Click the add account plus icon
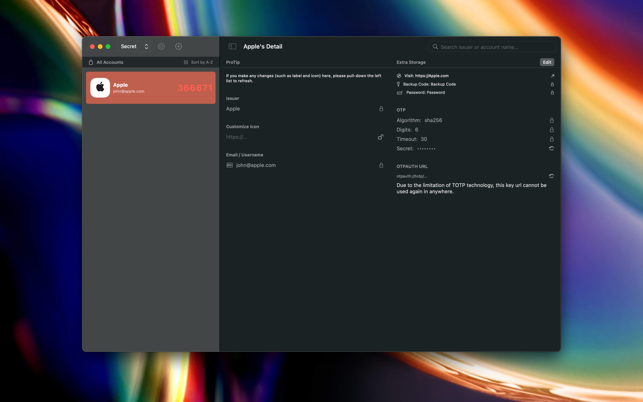Viewport: 643px width, 402px height. [x=178, y=47]
